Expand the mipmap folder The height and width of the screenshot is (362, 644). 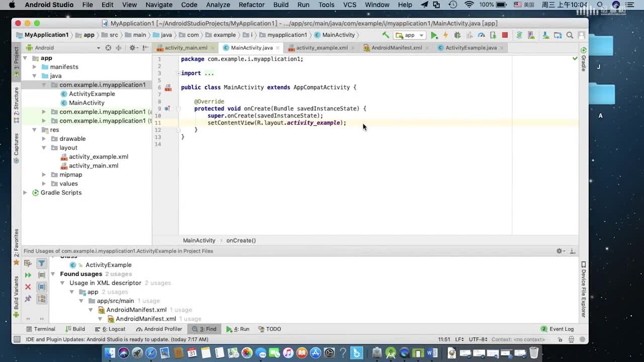coord(44,175)
